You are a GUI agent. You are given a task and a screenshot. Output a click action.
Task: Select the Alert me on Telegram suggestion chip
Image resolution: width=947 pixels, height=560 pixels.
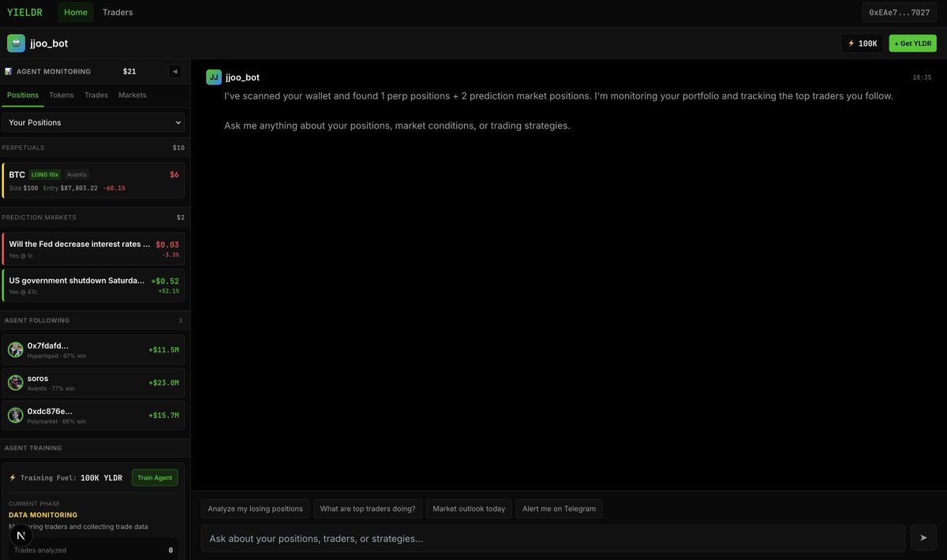559,509
